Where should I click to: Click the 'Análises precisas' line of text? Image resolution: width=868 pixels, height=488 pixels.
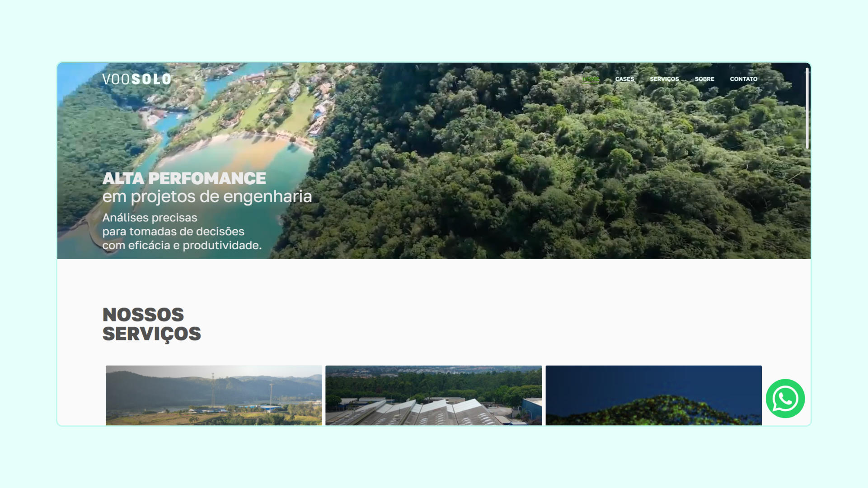150,218
